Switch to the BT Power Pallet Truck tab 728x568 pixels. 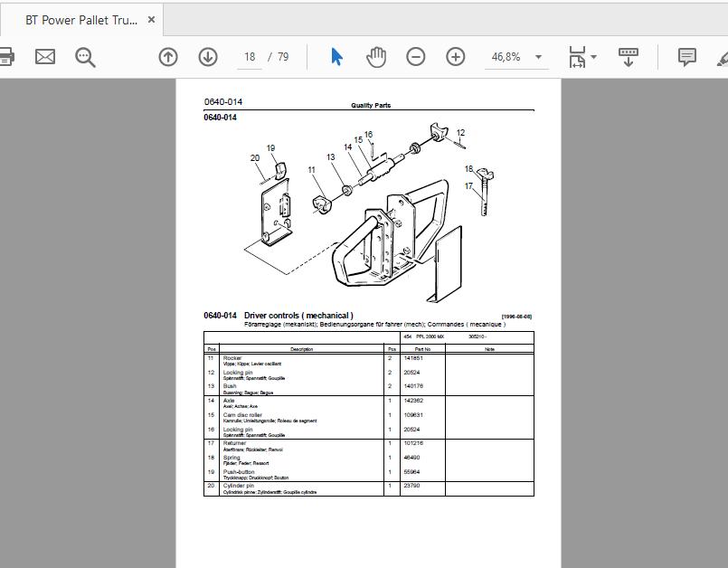81,20
